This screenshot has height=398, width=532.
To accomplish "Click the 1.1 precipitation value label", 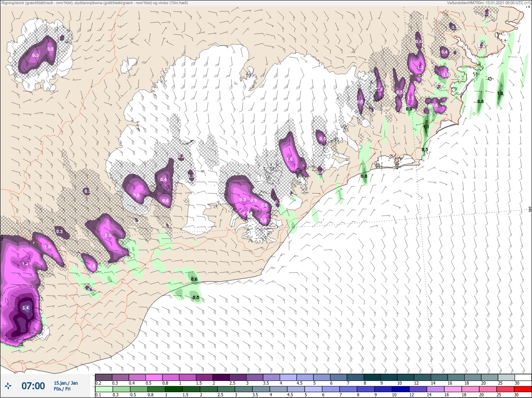I will click(426, 127).
